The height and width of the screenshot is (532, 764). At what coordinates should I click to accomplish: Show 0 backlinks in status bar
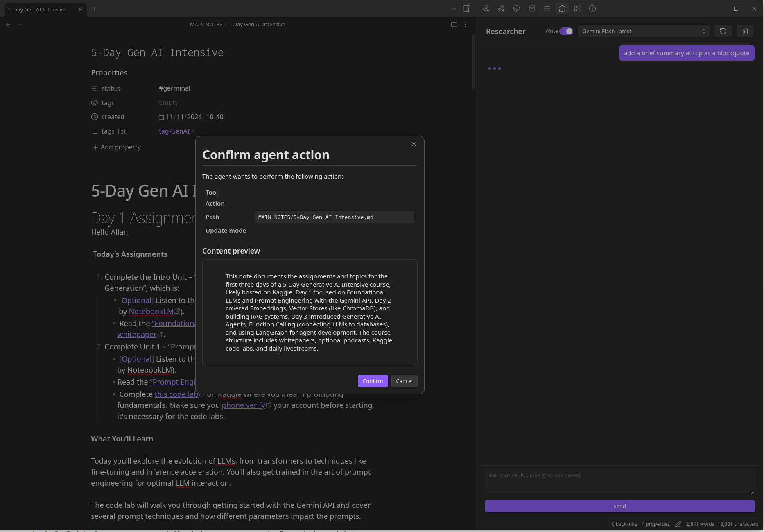(x=624, y=524)
